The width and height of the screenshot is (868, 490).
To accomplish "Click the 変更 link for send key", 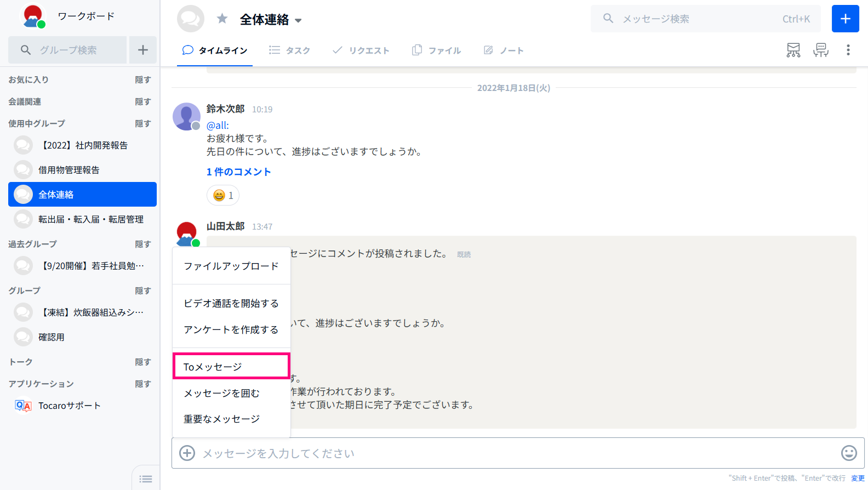I will tap(858, 478).
